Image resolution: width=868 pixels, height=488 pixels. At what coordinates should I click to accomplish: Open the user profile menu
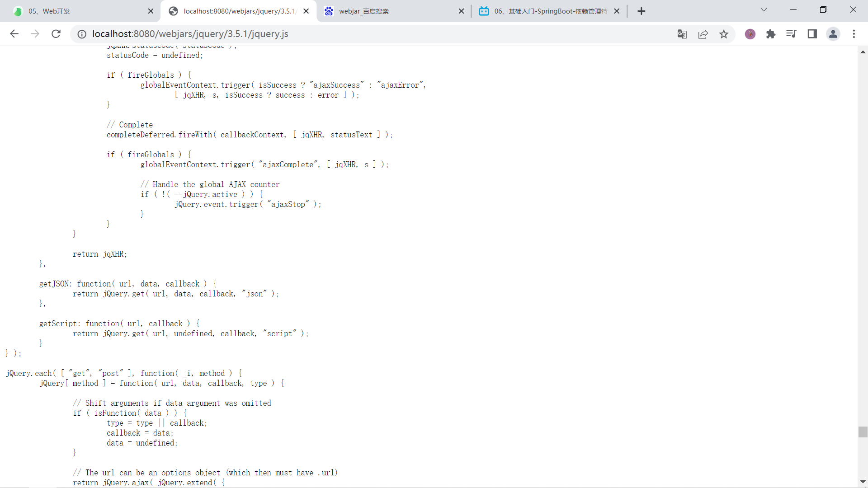(x=833, y=34)
